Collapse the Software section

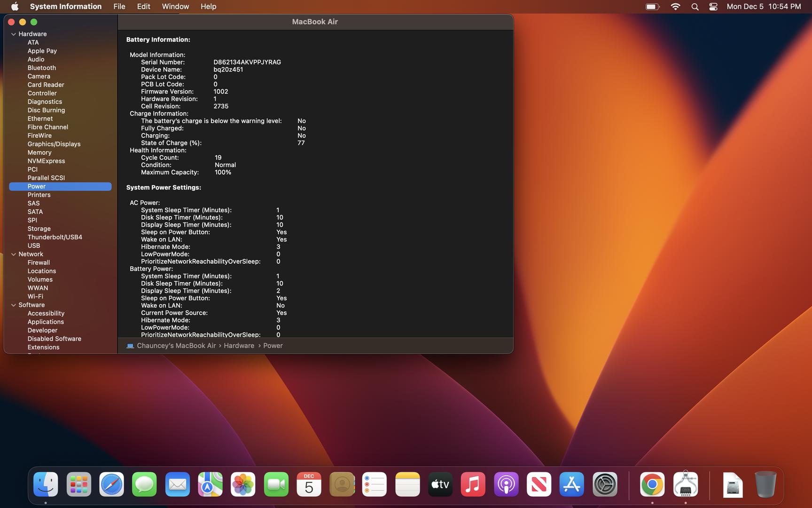[14, 305]
